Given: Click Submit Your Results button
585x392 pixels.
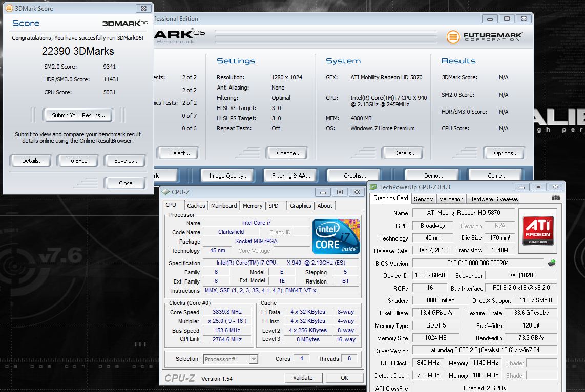Looking at the screenshot, I should click(x=78, y=115).
